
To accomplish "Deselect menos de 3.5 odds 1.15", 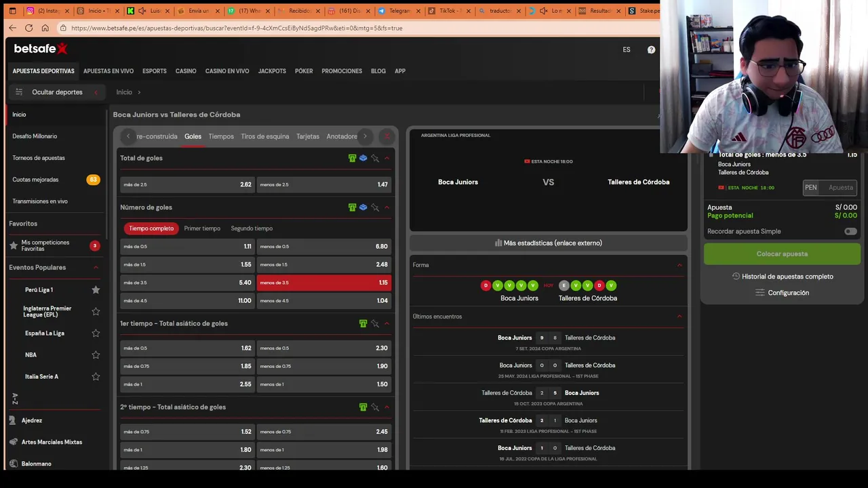I will 324,283.
